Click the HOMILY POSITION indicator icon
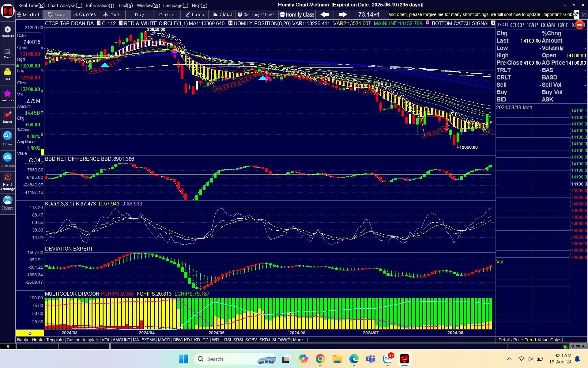 [x=230, y=23]
